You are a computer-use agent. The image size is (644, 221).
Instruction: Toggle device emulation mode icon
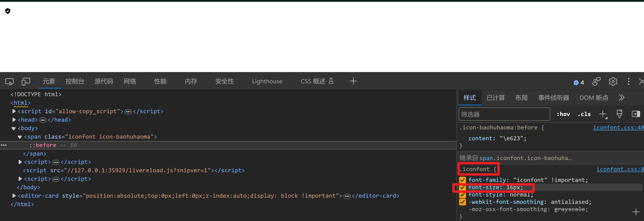pyautogui.click(x=26, y=81)
